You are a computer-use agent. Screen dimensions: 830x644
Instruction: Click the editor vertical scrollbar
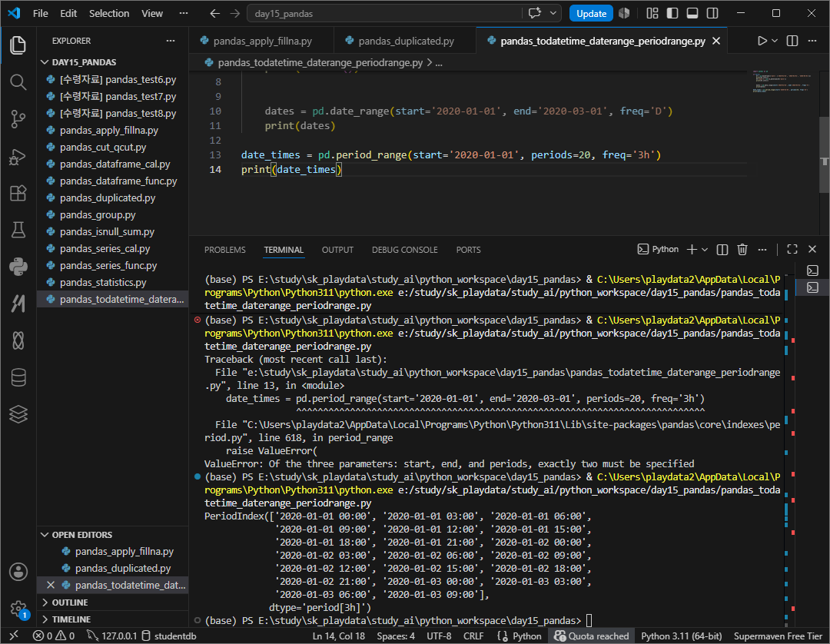click(x=824, y=154)
